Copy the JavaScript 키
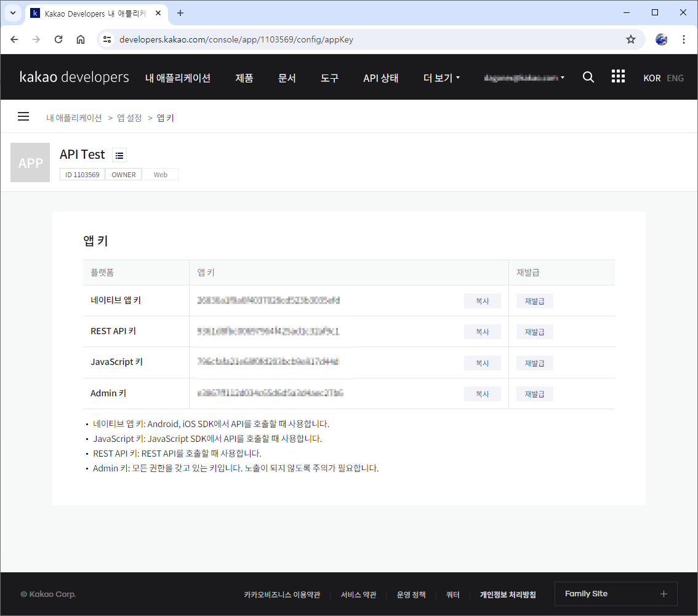Screen dimensions: 698x616 pos(483,363)
